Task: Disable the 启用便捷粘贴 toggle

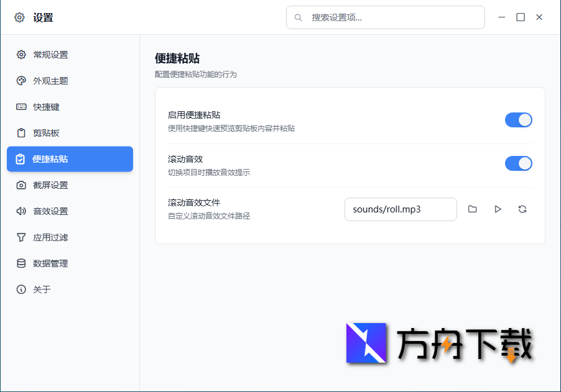Action: tap(518, 120)
